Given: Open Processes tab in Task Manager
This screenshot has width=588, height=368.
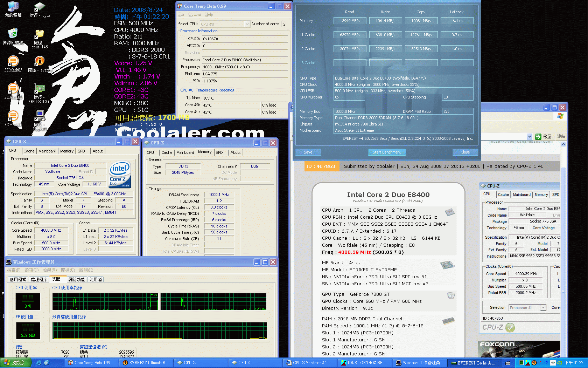Looking at the screenshot, I should (39, 279).
